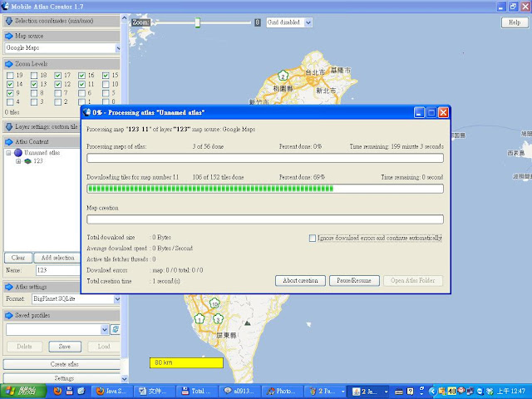Switch to the 文件 taskbar window
This screenshot has height=399, width=532.
pyautogui.click(x=155, y=392)
